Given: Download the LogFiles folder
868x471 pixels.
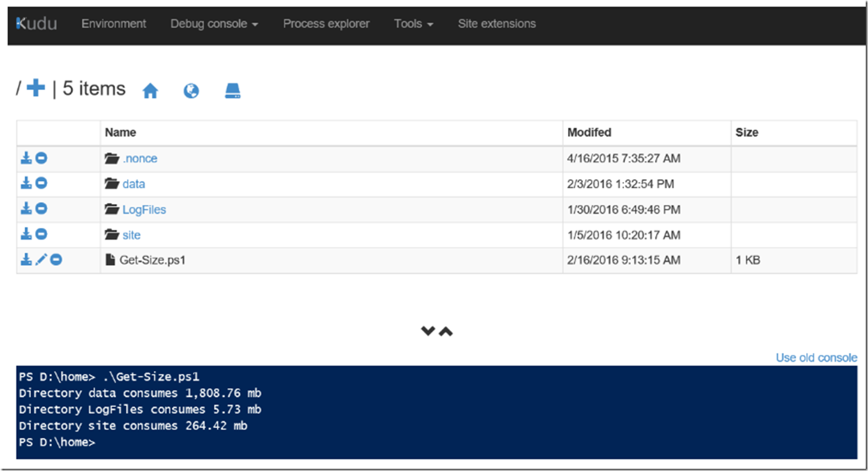Looking at the screenshot, I should click(x=26, y=209).
